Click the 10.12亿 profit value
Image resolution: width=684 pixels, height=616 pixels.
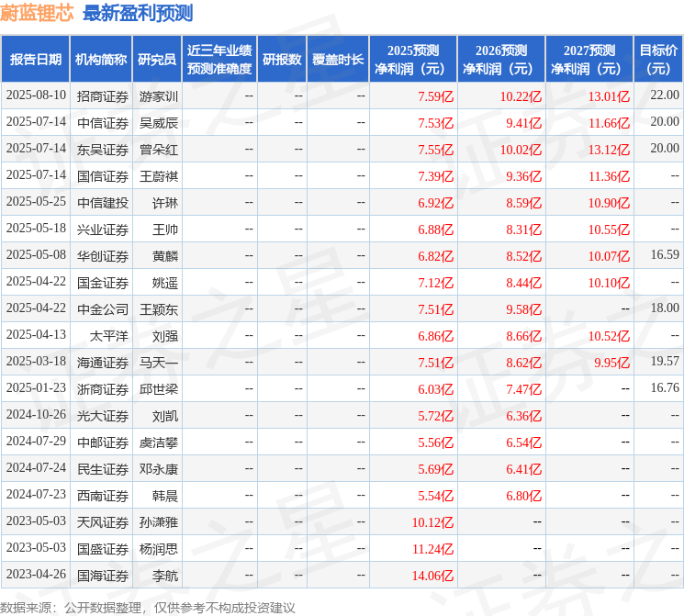click(x=432, y=521)
